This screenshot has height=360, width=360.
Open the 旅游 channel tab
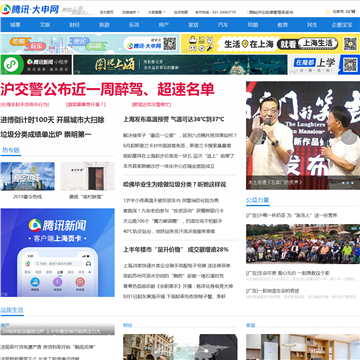point(104,25)
